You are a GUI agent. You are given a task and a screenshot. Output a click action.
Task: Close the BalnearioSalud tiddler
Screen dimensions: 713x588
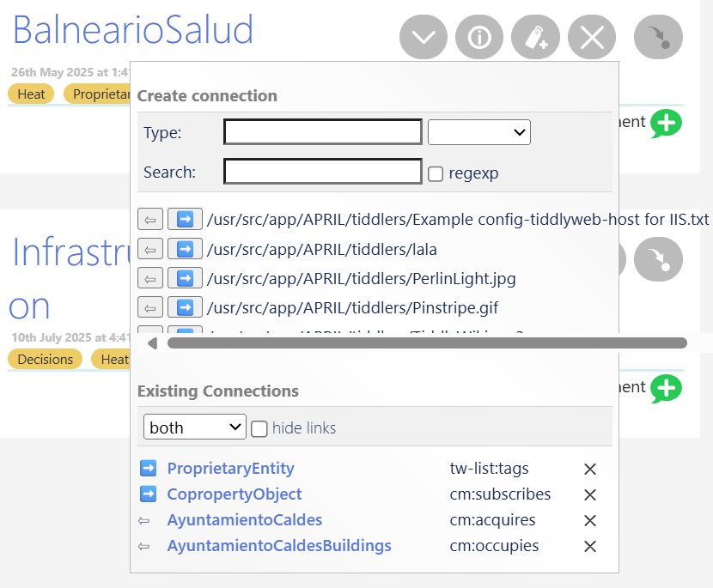[x=592, y=37]
